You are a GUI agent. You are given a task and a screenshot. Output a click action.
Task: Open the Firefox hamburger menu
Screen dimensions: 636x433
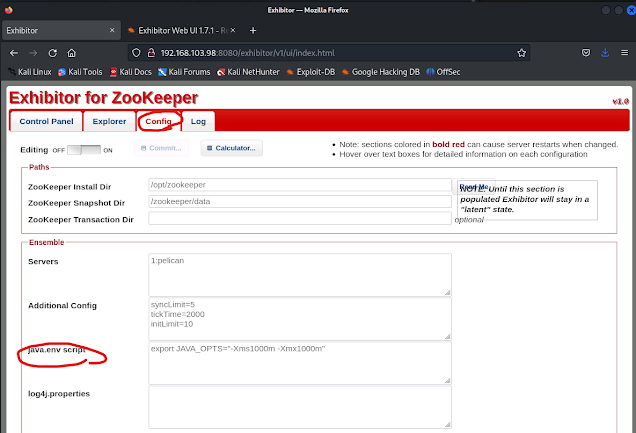[625, 53]
